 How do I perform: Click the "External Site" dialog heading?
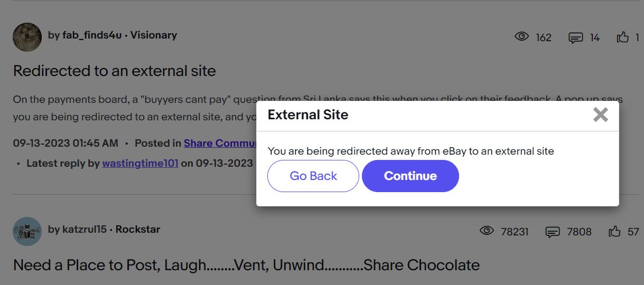click(x=308, y=115)
